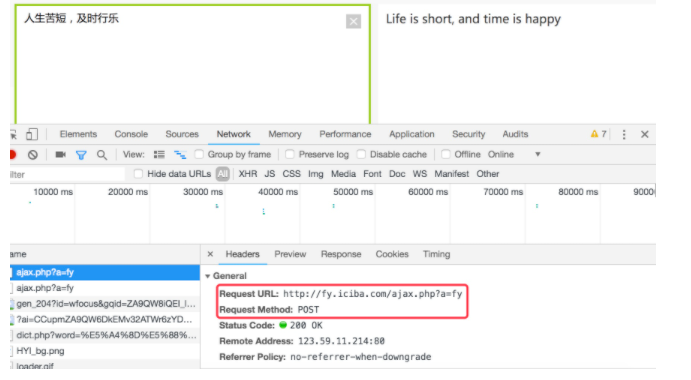
Task: Select the ?ai=CCupmZA9QW6 request row
Action: 105,319
